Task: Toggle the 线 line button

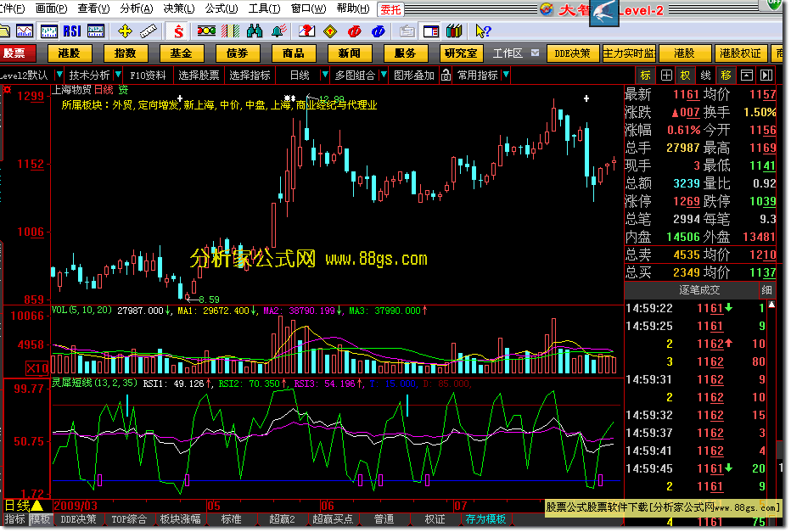Action: pyautogui.click(x=705, y=76)
